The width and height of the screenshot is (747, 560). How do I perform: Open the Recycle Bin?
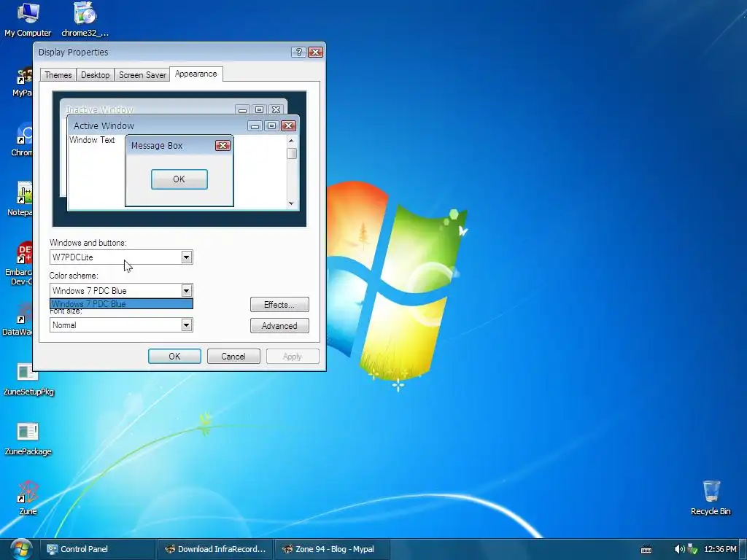pyautogui.click(x=711, y=498)
